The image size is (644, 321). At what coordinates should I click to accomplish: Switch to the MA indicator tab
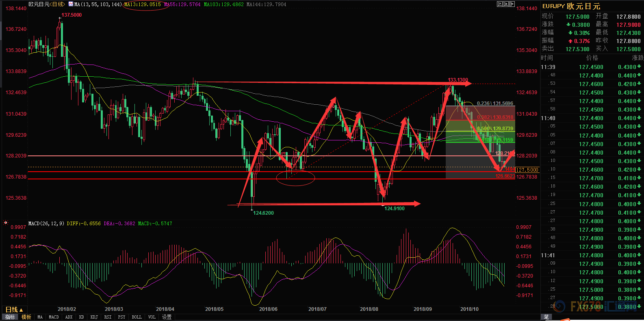[40, 317]
